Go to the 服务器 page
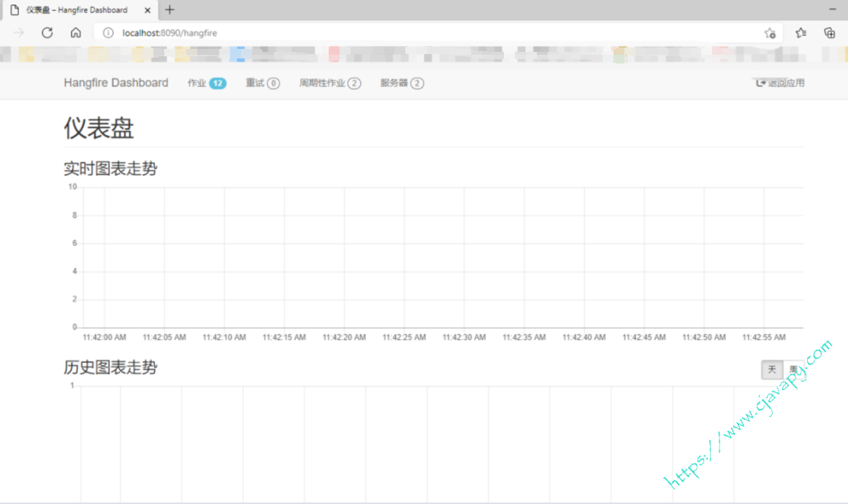 click(401, 83)
